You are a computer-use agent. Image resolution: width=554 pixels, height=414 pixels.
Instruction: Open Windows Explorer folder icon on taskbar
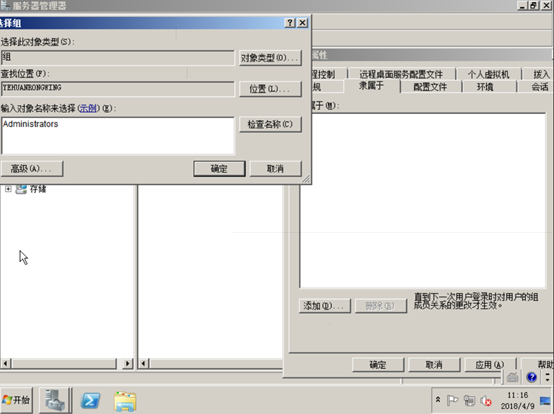tap(125, 401)
